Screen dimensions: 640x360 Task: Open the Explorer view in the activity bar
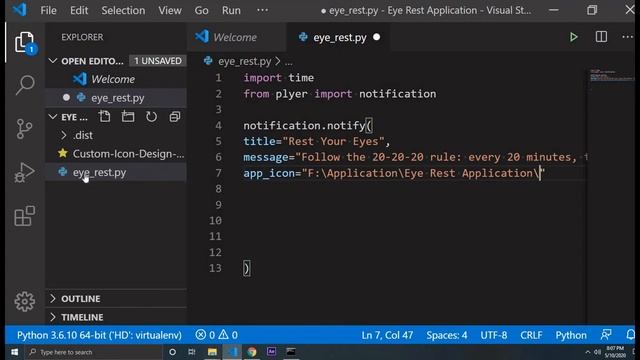pos(24,42)
